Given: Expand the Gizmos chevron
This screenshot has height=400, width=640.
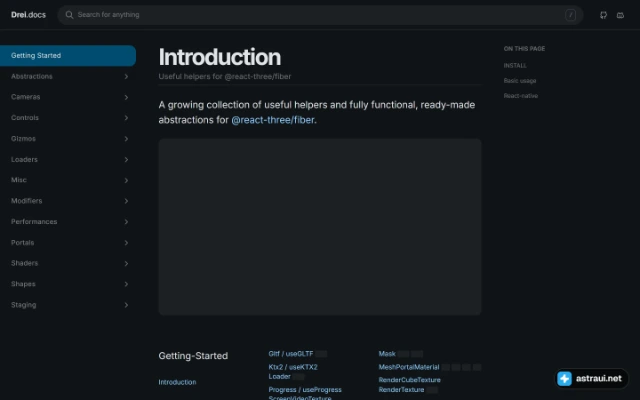Looking at the screenshot, I should click(126, 139).
